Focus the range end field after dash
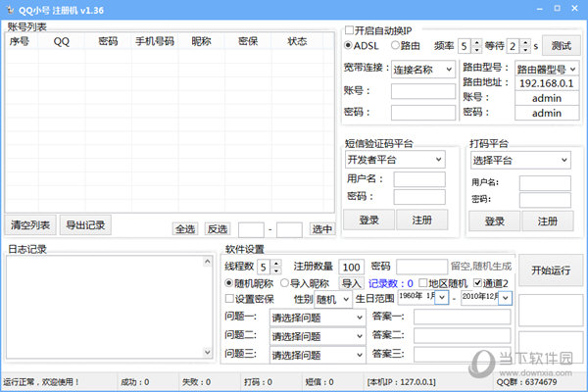 [x=289, y=229]
